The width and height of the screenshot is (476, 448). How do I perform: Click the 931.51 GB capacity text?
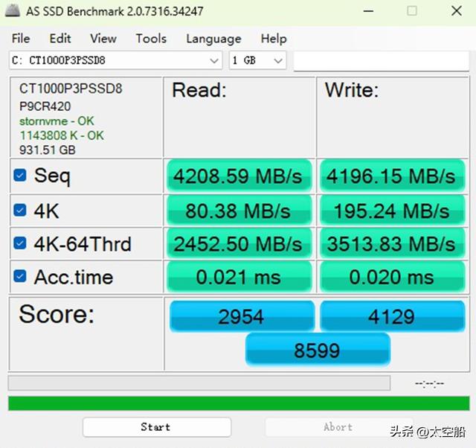pos(48,150)
